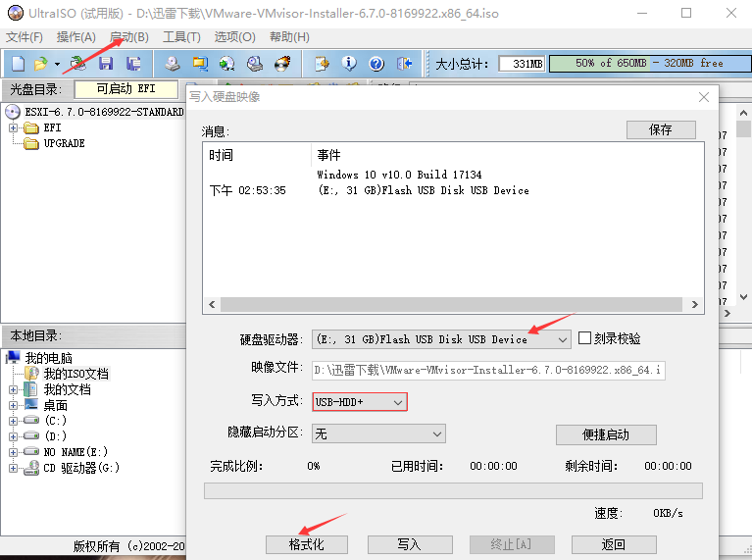This screenshot has width=752, height=560.
Task: Expand the (D:) drive node
Action: pyautogui.click(x=13, y=436)
